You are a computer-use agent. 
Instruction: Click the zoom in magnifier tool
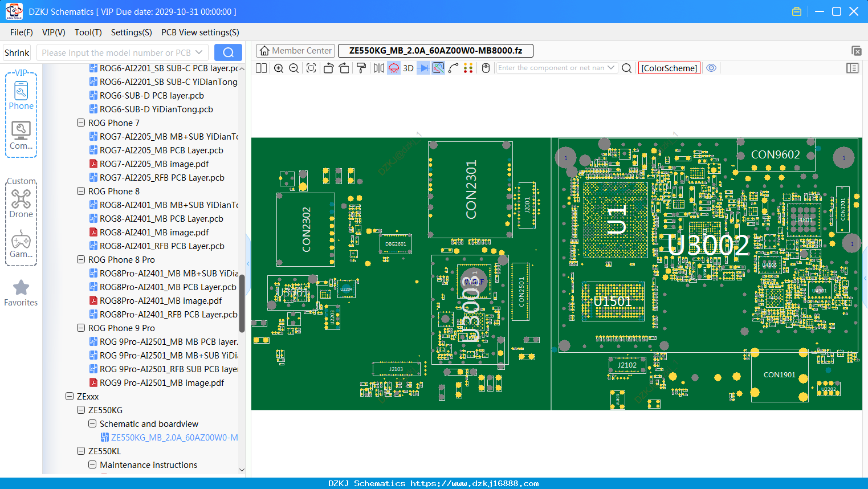(x=279, y=68)
